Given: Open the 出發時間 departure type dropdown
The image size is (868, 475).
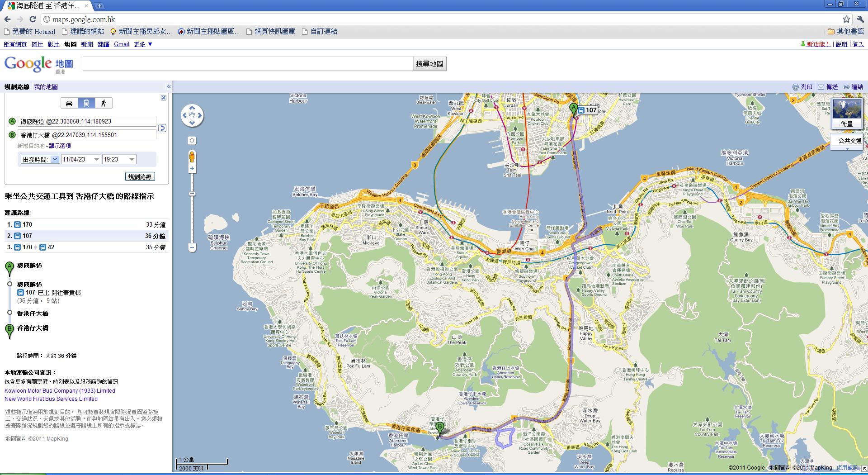Looking at the screenshot, I should tap(40, 159).
